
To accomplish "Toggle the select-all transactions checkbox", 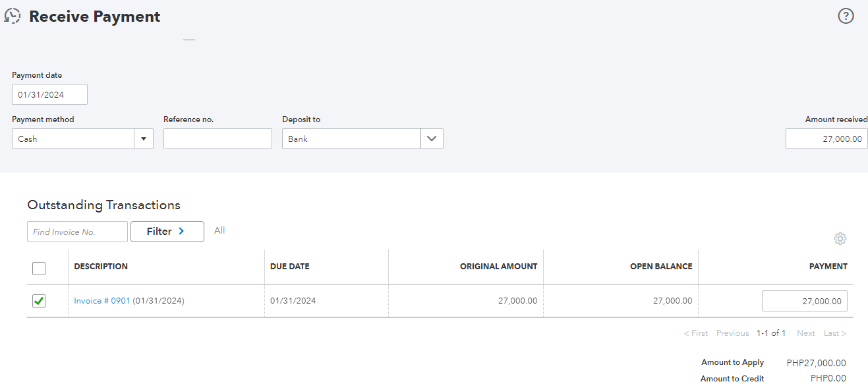I will point(39,268).
